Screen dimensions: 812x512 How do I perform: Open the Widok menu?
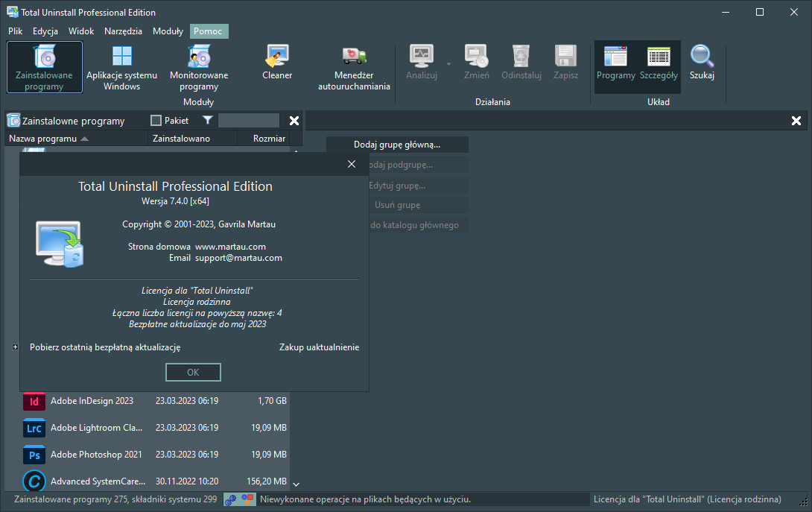tap(81, 31)
